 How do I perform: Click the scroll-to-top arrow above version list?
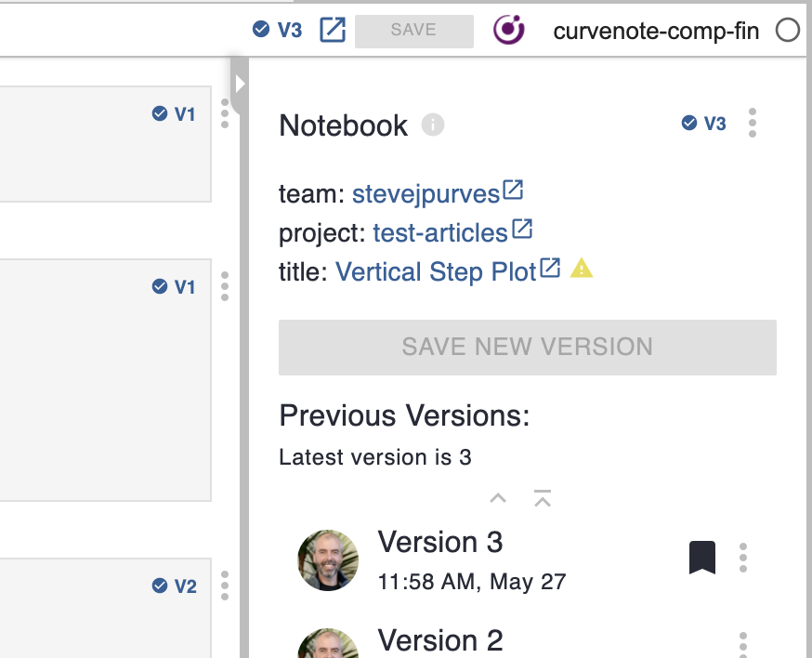[x=544, y=499]
